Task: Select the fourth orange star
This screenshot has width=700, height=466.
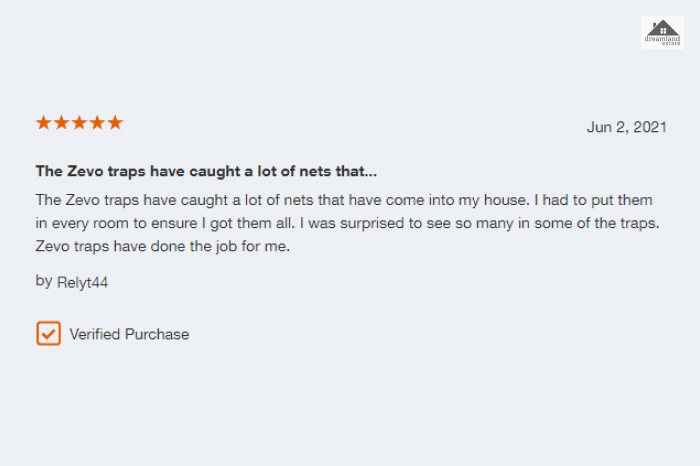Action: coord(97,122)
